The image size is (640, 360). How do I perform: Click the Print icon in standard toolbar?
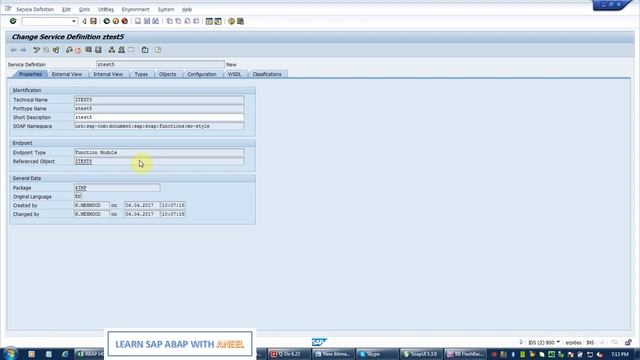coord(138,21)
